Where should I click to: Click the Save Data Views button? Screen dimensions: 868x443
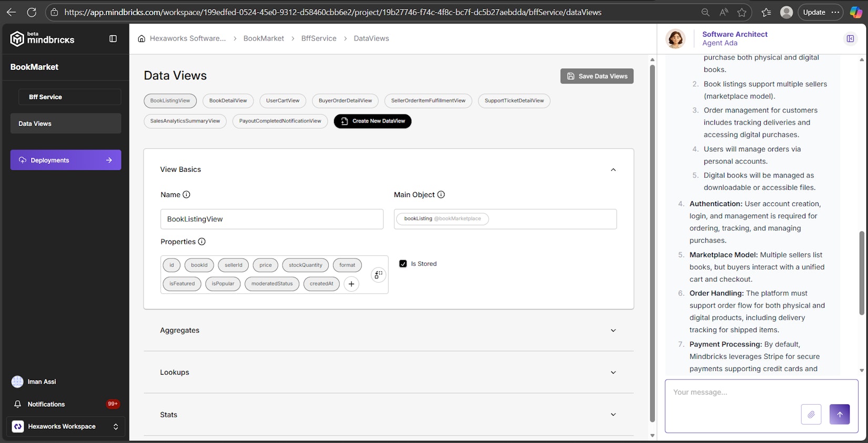tap(597, 76)
